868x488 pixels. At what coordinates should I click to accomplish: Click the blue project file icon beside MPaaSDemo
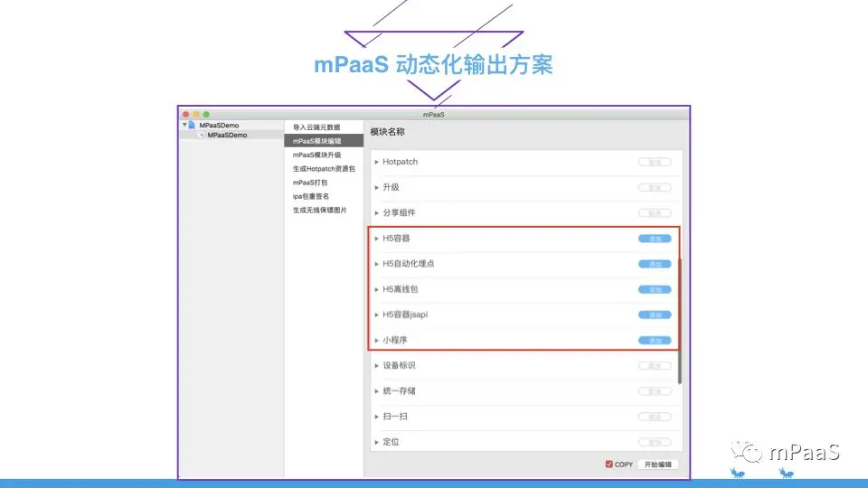[x=192, y=125]
